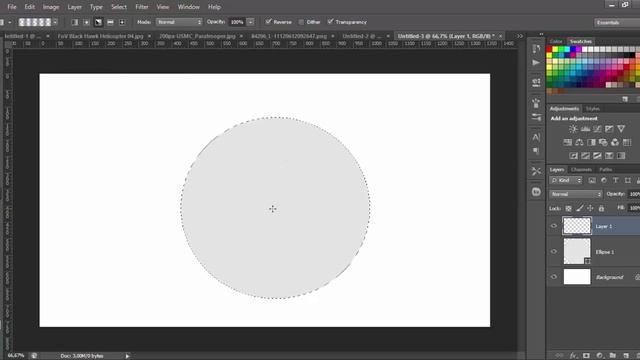Click the layer style fx button
Viewport: 640px width, 360px height.
tap(573, 356)
